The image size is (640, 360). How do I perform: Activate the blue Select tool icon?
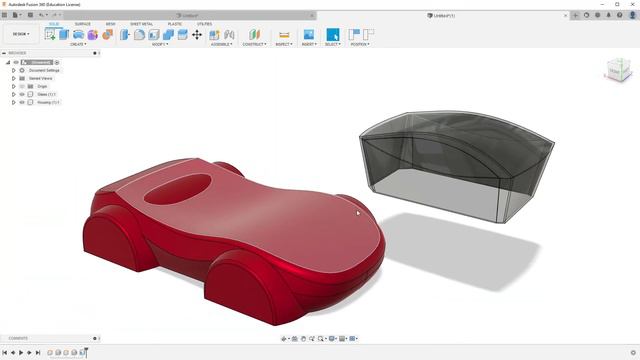tap(333, 35)
